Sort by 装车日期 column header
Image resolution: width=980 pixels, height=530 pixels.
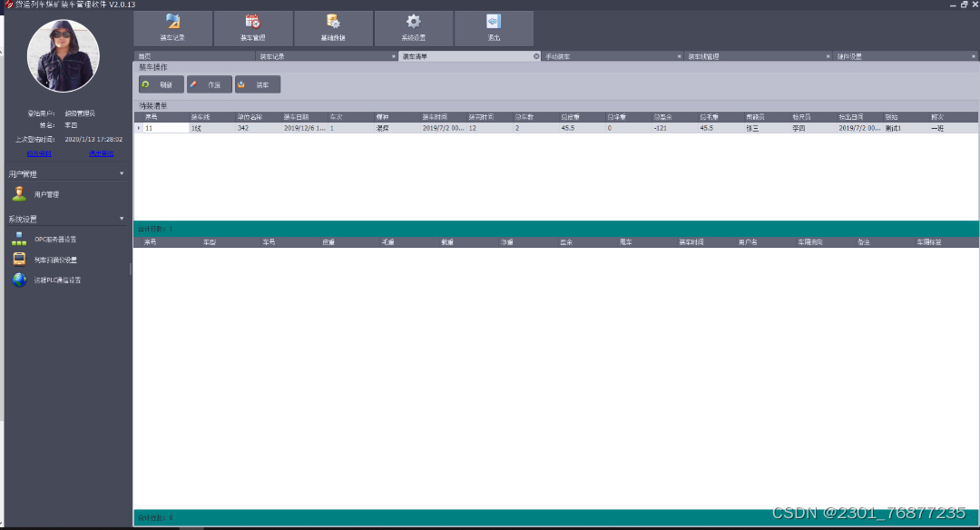coord(304,117)
